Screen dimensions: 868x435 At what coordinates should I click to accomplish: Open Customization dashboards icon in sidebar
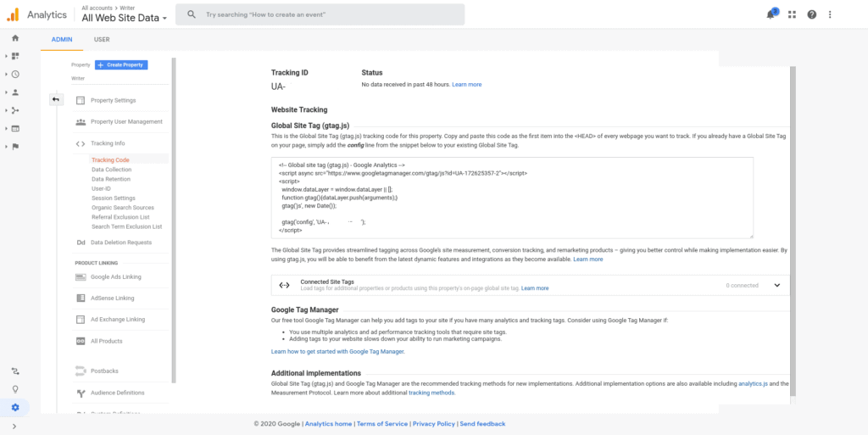[x=15, y=56]
